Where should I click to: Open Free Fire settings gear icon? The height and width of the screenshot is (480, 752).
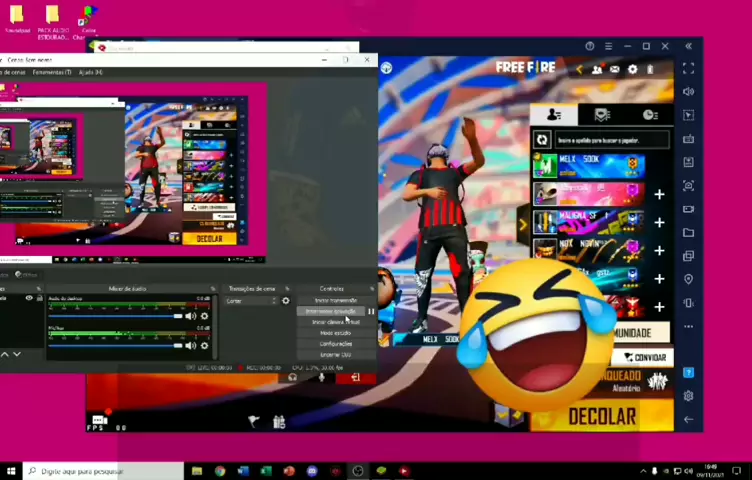click(x=632, y=69)
